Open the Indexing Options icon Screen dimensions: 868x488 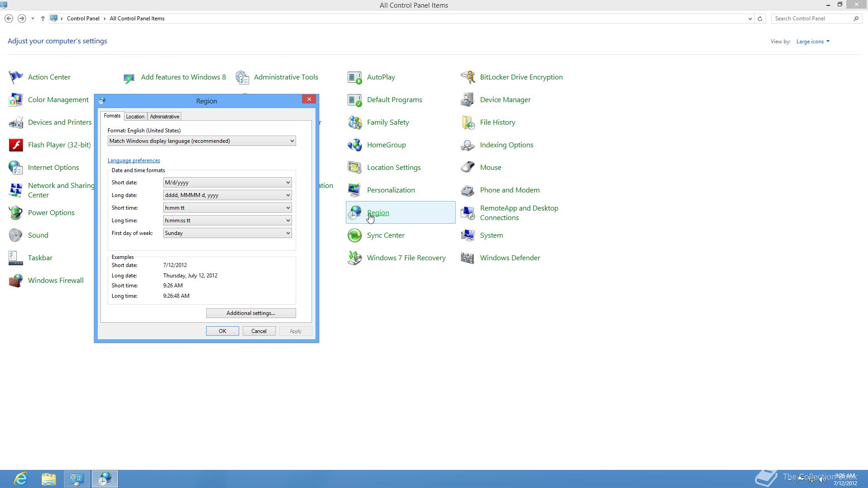(468, 145)
